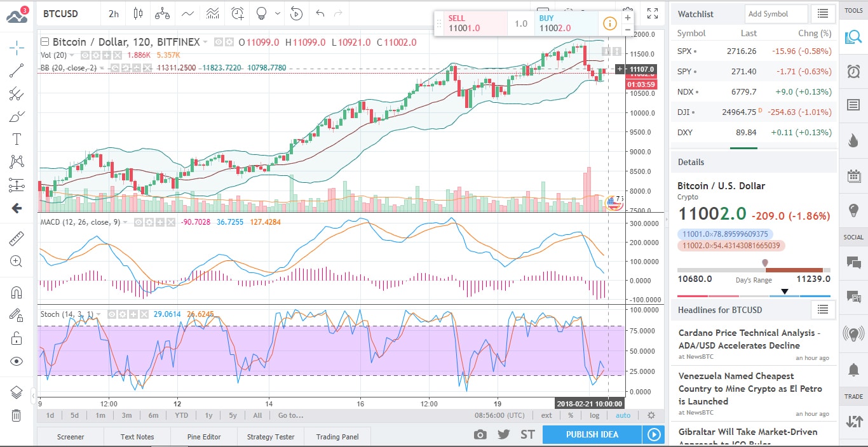Toggle hide all drawing tools eye
The width and height of the screenshot is (868, 447).
point(17,361)
